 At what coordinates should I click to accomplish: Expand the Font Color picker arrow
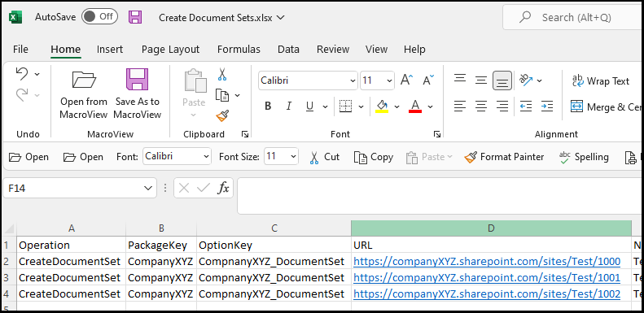431,107
